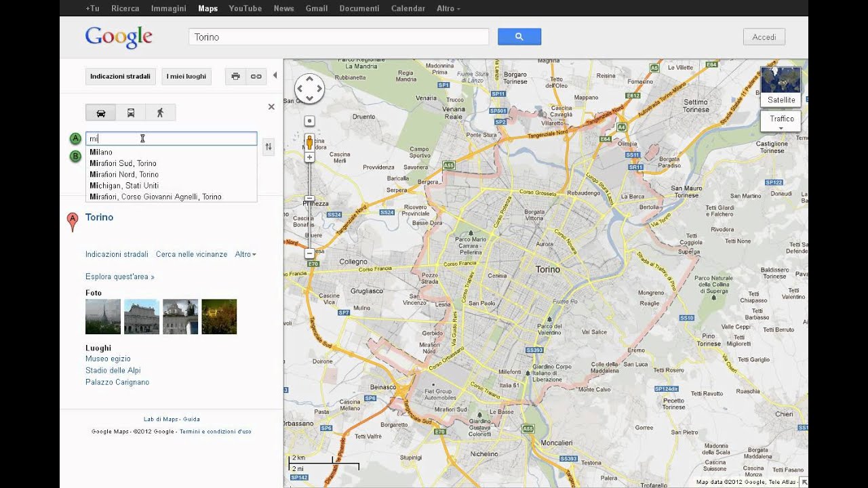
Task: Open Palazzo Carignano link
Action: (x=117, y=382)
